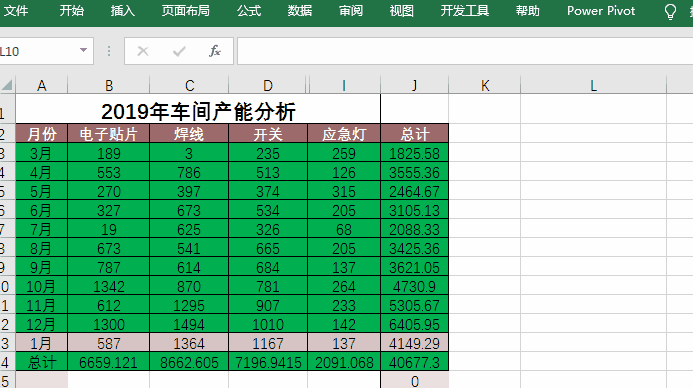Click the cell with value 3555.36
The width and height of the screenshot is (693, 388).
click(x=415, y=172)
